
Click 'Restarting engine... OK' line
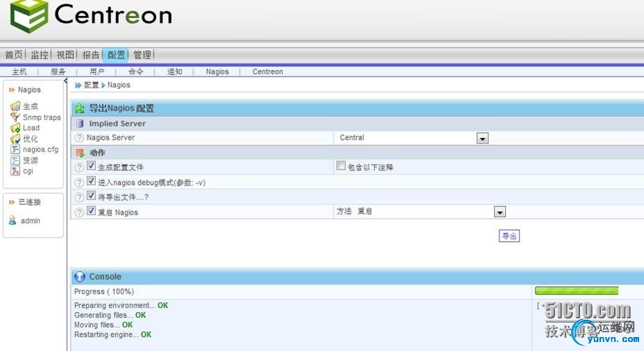click(113, 334)
